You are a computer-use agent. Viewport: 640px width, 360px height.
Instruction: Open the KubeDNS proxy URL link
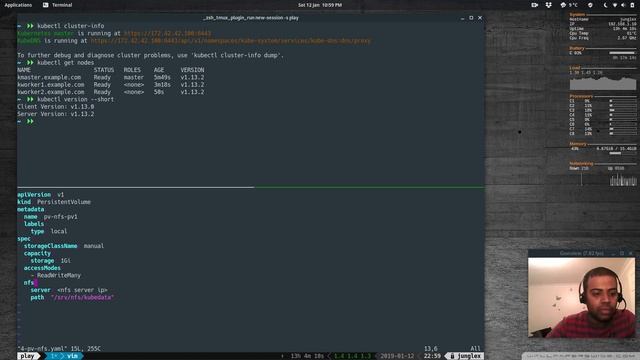pos(231,41)
